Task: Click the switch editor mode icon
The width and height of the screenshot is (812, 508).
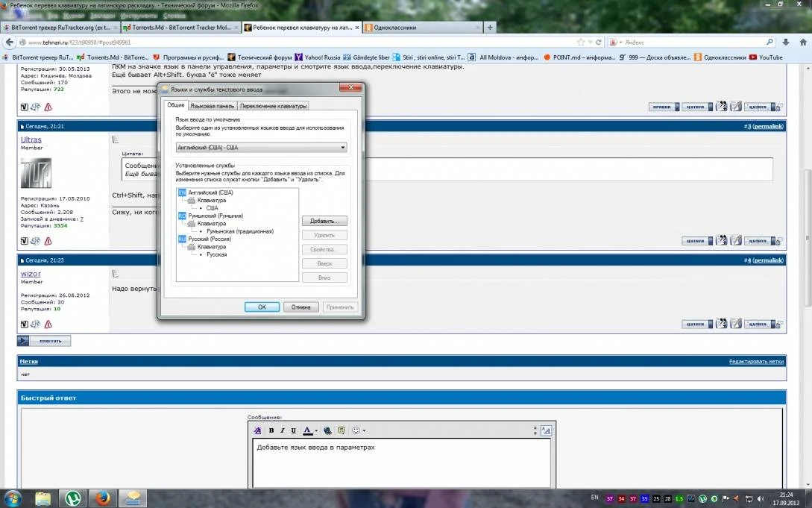Action: pos(546,430)
